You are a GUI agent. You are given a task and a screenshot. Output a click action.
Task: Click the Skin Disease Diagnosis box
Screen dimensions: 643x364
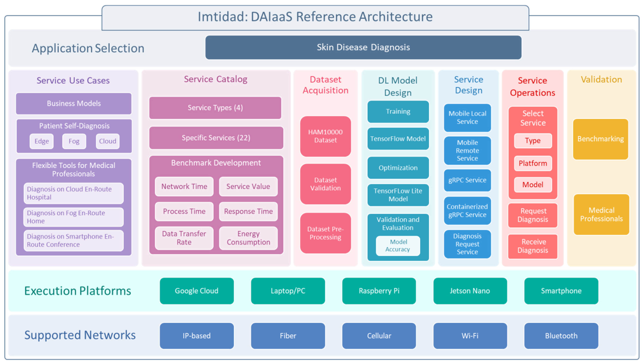(x=363, y=47)
